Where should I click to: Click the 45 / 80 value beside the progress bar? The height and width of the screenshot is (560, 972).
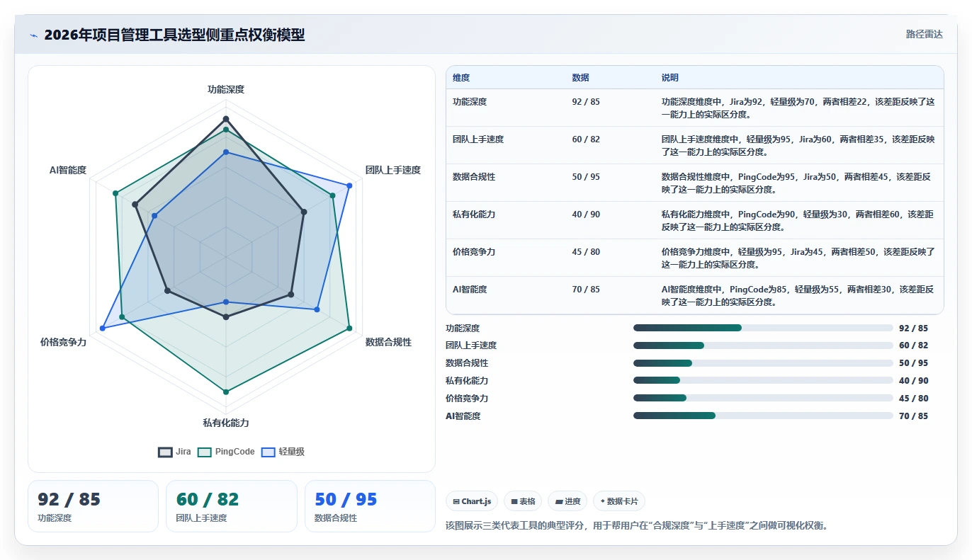tap(913, 399)
